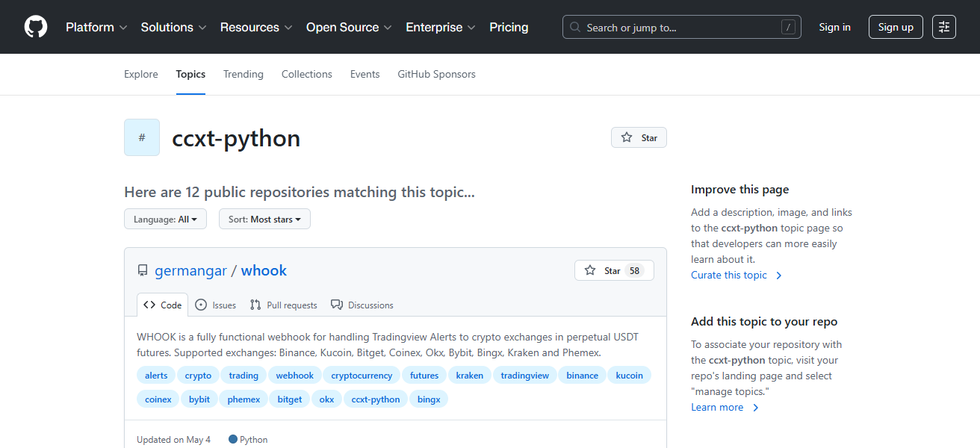Select the tradingview topic tag
This screenshot has width=980, height=448.
525,375
